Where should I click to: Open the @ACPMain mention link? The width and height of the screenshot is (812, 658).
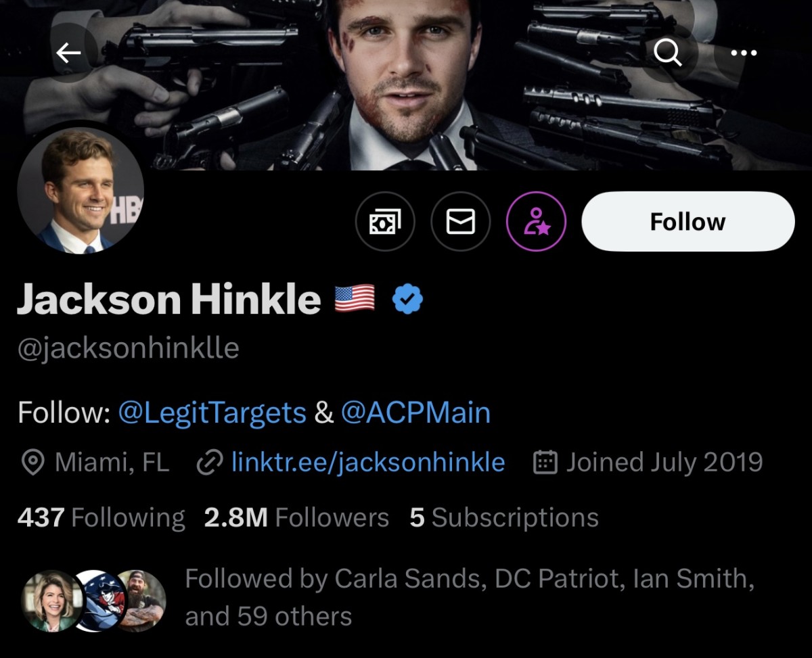(415, 412)
